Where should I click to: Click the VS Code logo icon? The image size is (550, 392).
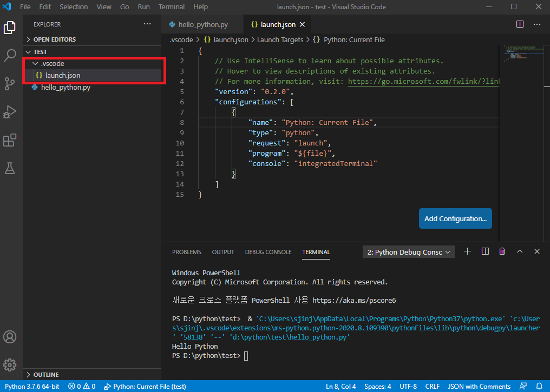[7, 6]
